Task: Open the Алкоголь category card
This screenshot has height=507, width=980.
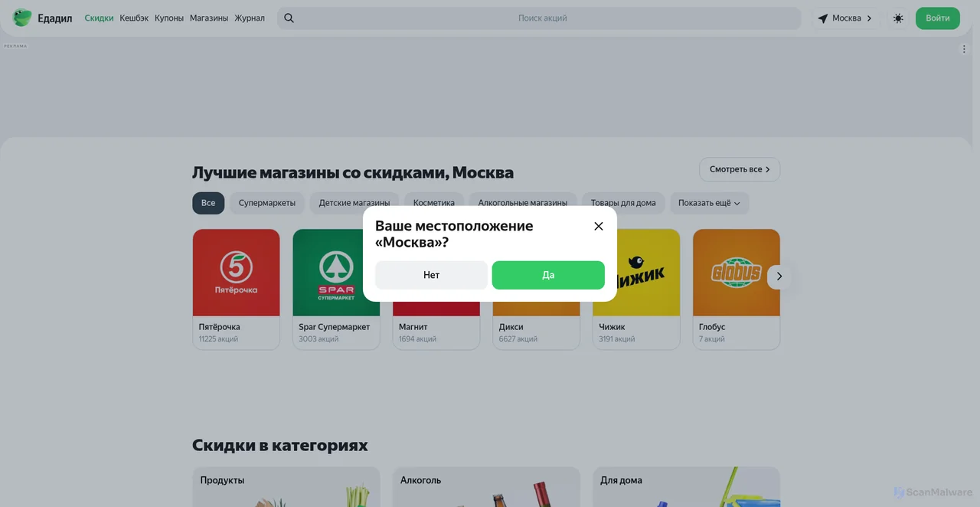Action: 486,487
